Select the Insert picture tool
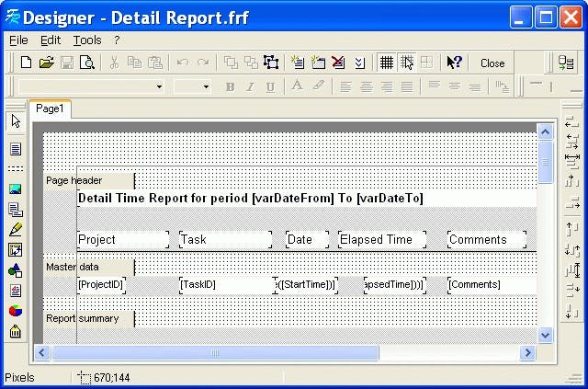The image size is (588, 389). coord(16,189)
